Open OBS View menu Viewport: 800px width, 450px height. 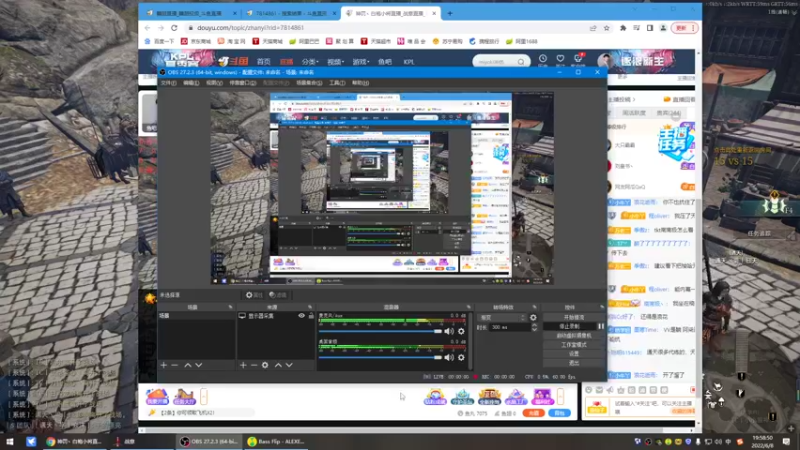[214, 83]
